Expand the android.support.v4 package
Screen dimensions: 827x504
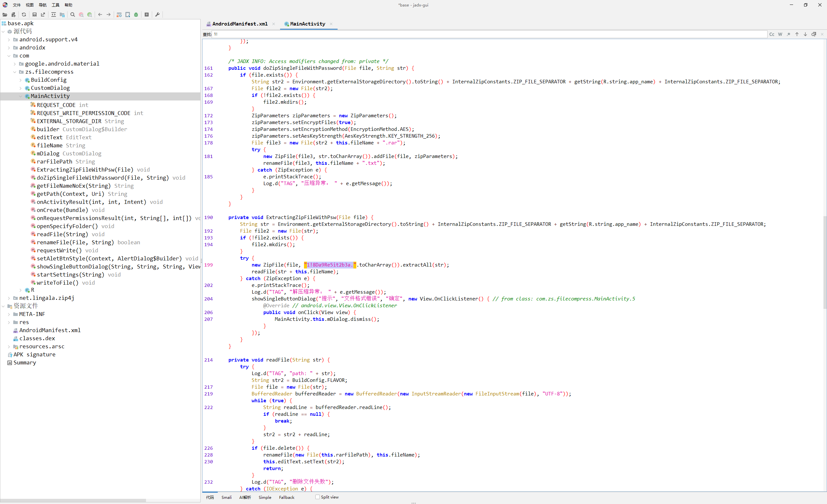tap(9, 40)
